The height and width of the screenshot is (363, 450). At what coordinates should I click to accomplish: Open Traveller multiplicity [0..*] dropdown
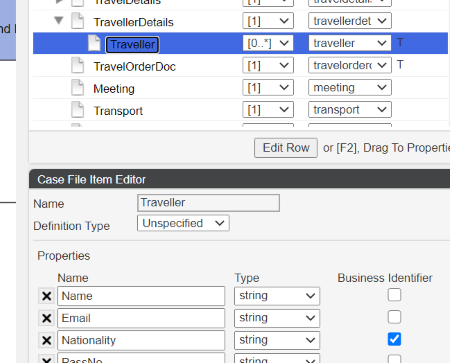(x=268, y=43)
